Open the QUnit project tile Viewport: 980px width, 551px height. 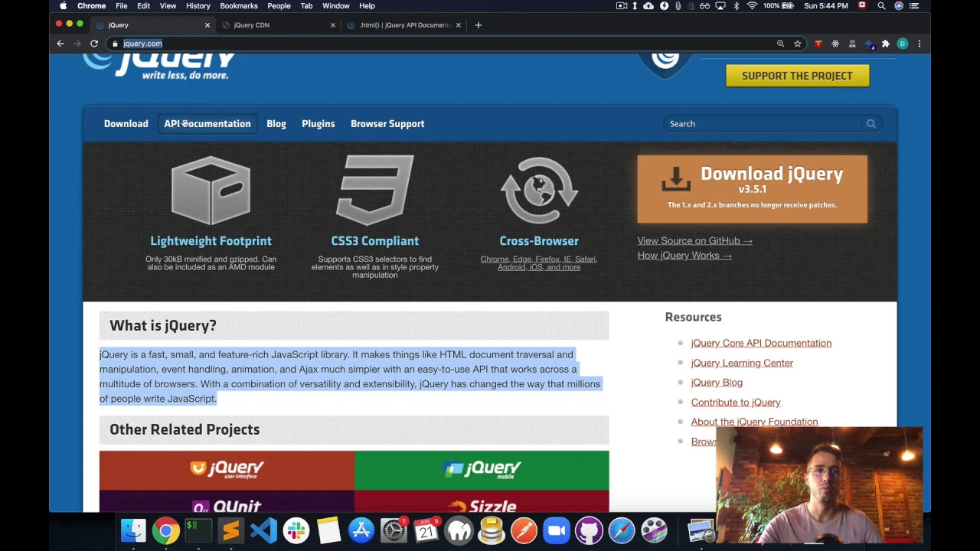(227, 501)
